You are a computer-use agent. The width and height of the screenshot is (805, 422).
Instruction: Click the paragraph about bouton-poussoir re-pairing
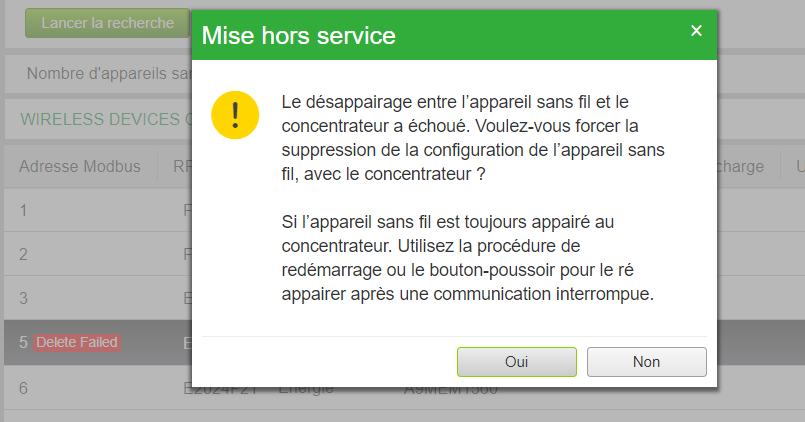[468, 258]
